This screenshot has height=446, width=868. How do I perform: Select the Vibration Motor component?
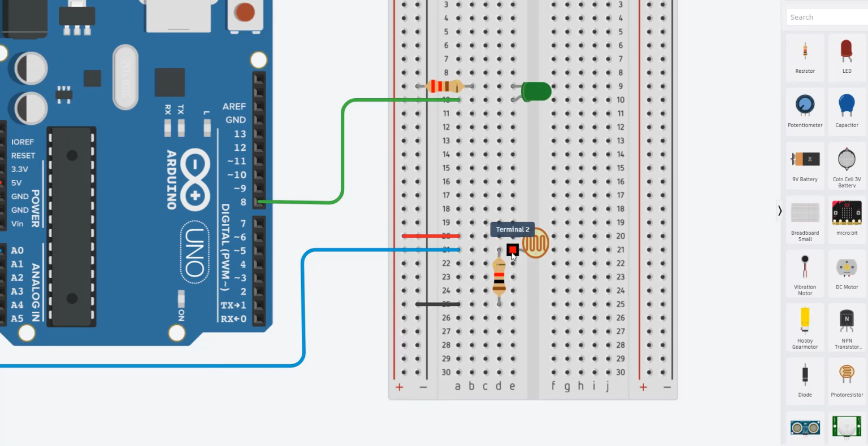pos(805,270)
